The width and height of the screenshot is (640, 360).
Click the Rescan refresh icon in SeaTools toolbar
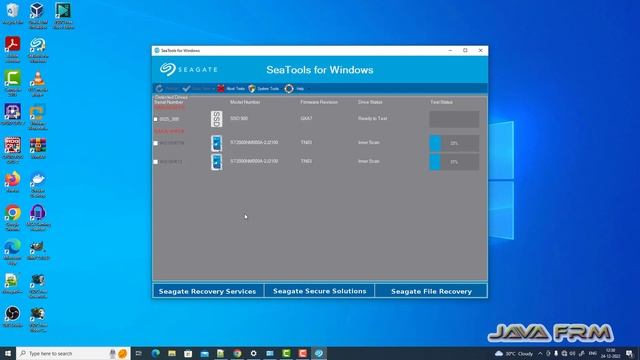[160, 89]
